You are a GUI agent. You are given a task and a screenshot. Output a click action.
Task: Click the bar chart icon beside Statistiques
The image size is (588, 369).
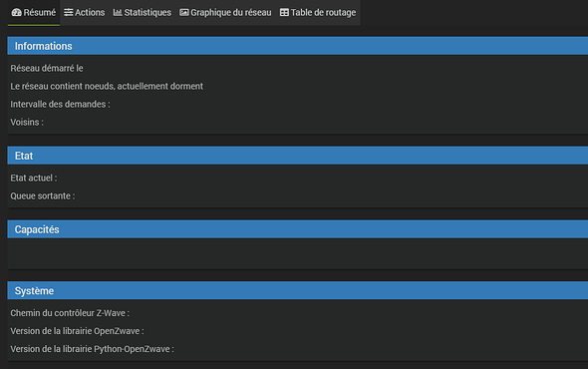pos(118,12)
